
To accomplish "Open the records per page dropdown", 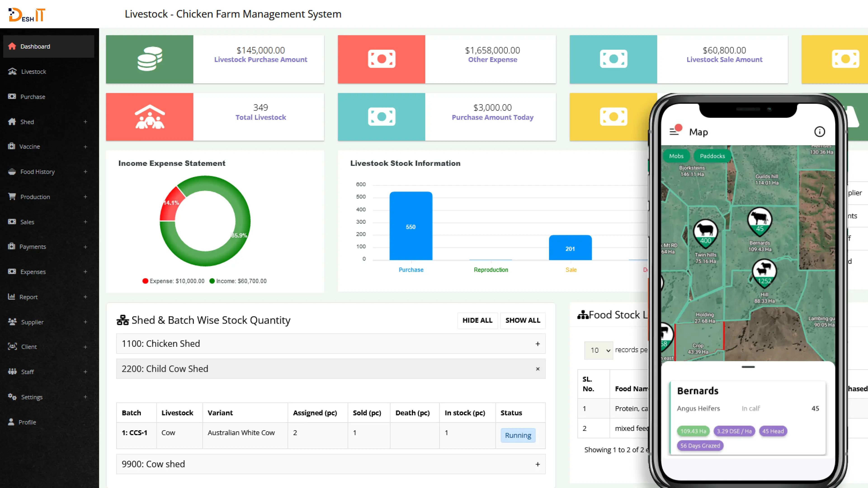I will [x=599, y=350].
